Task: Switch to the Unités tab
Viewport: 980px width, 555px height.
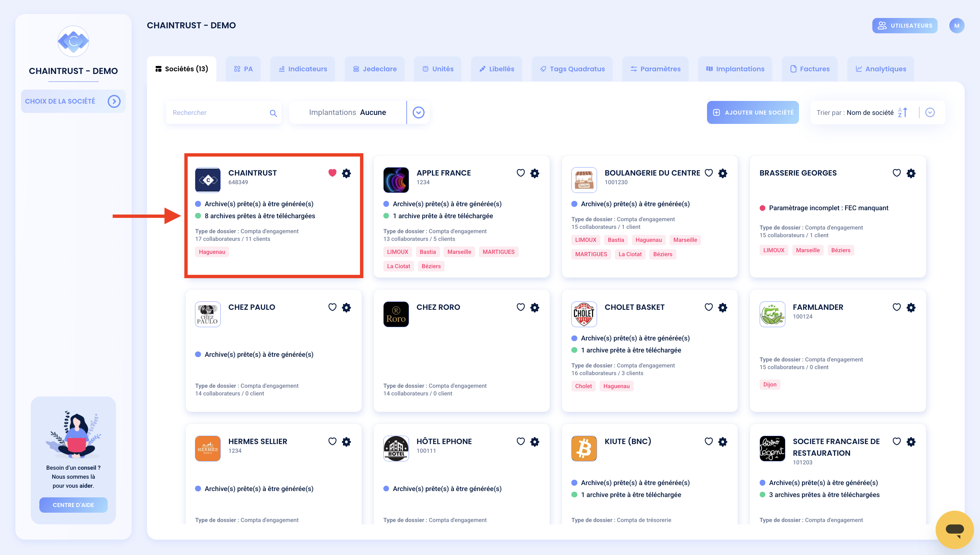Action: point(438,69)
